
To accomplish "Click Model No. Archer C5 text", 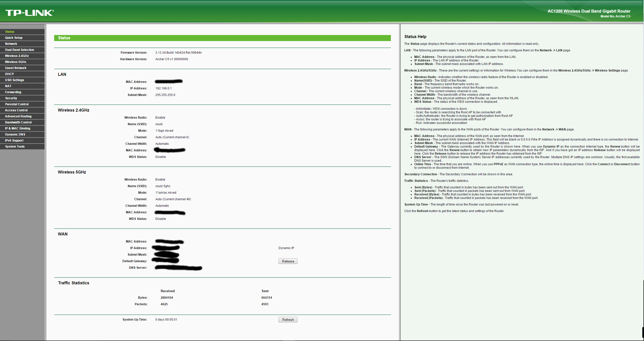I will point(615,16).
